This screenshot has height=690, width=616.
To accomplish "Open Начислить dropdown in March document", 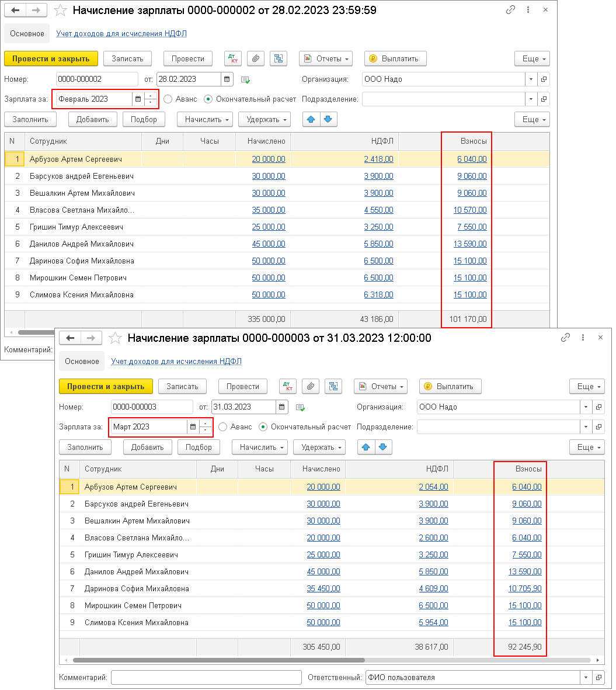I will coord(260,447).
